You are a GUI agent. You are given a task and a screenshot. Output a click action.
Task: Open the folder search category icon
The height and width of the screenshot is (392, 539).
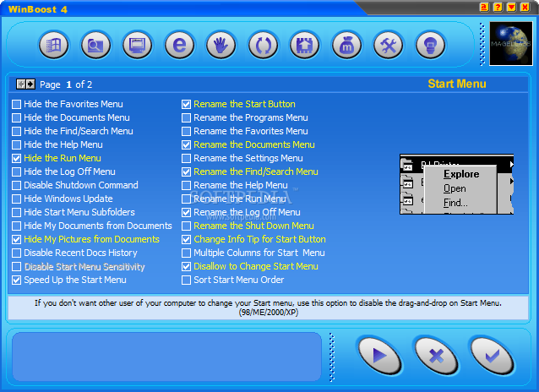pyautogui.click(x=95, y=45)
